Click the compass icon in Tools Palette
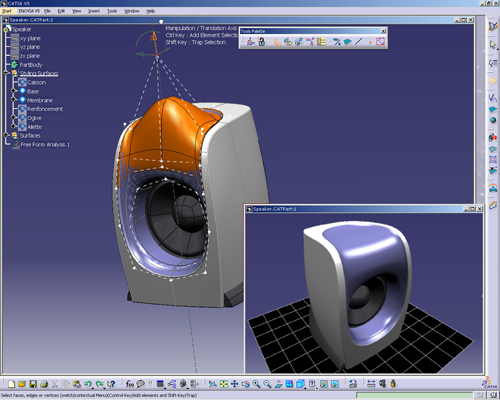Viewport: 500px width, 400px height. click(251, 42)
